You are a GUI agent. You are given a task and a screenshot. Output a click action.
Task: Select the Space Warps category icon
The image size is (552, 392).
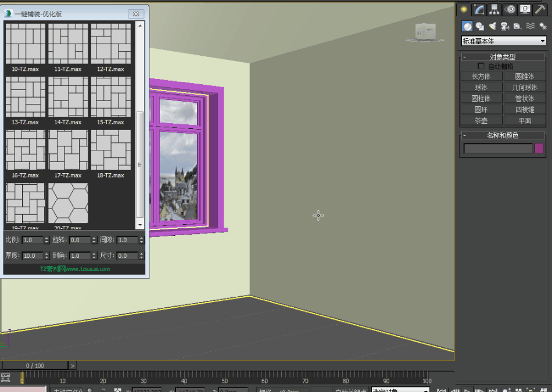[530, 26]
